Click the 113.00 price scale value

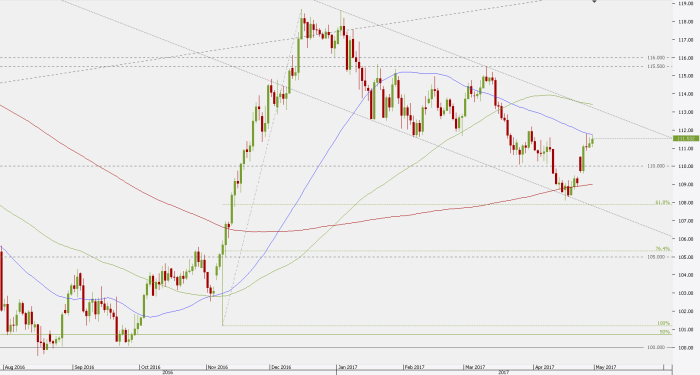pos(686,112)
